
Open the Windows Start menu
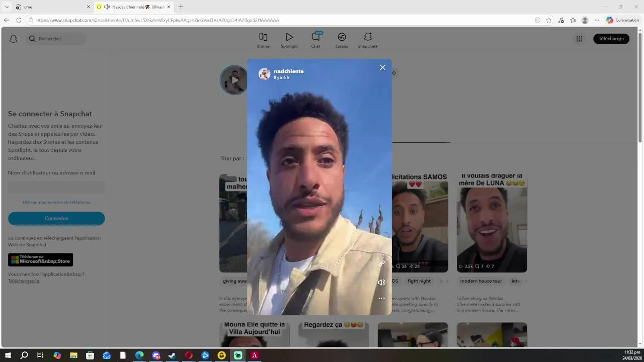pos(8,355)
